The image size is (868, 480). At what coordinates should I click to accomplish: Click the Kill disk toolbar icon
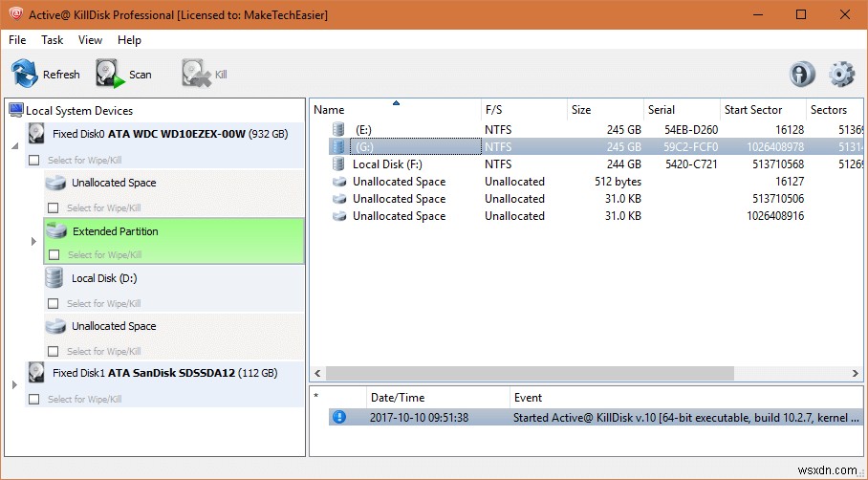tap(197, 74)
